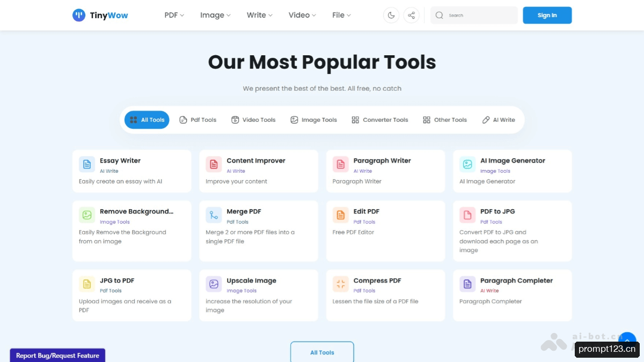Click the JPG to PDF yellow icon
644x362 pixels.
tap(87, 284)
